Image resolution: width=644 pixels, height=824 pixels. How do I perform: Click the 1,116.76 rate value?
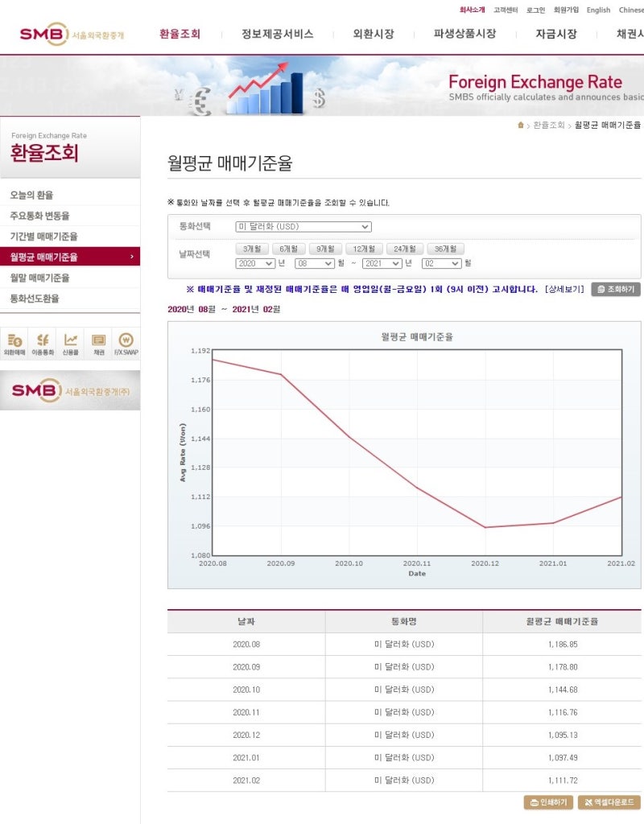pos(563,713)
